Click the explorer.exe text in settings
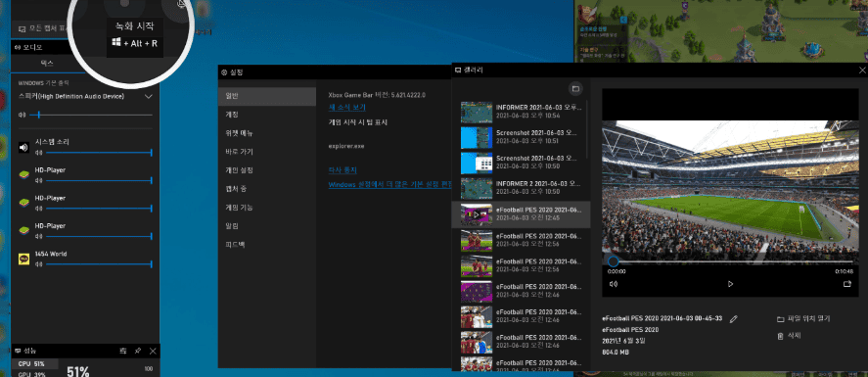 (x=346, y=147)
